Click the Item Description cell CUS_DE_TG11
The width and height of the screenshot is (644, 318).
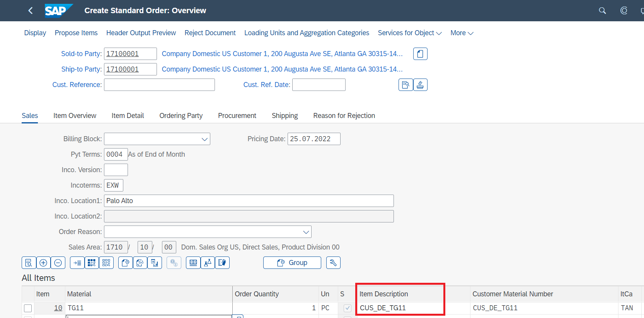coord(414,308)
